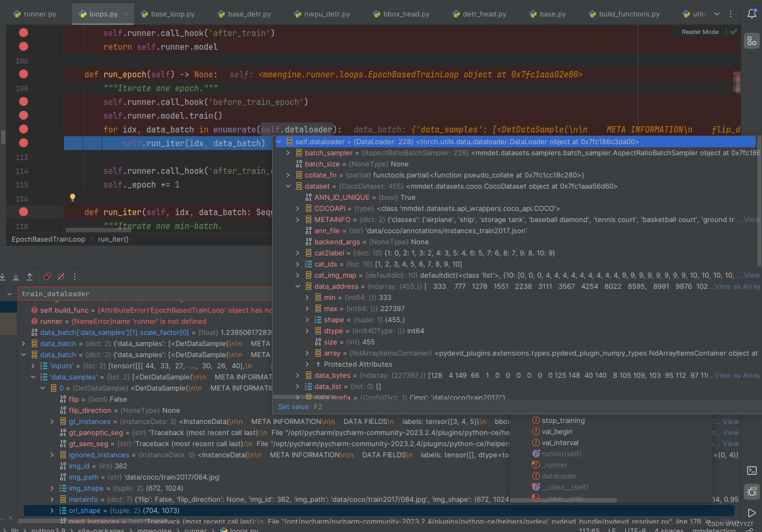The height and width of the screenshot is (532, 762).
Task: Collapse self.dataloader node in popup
Action: pos(279,141)
